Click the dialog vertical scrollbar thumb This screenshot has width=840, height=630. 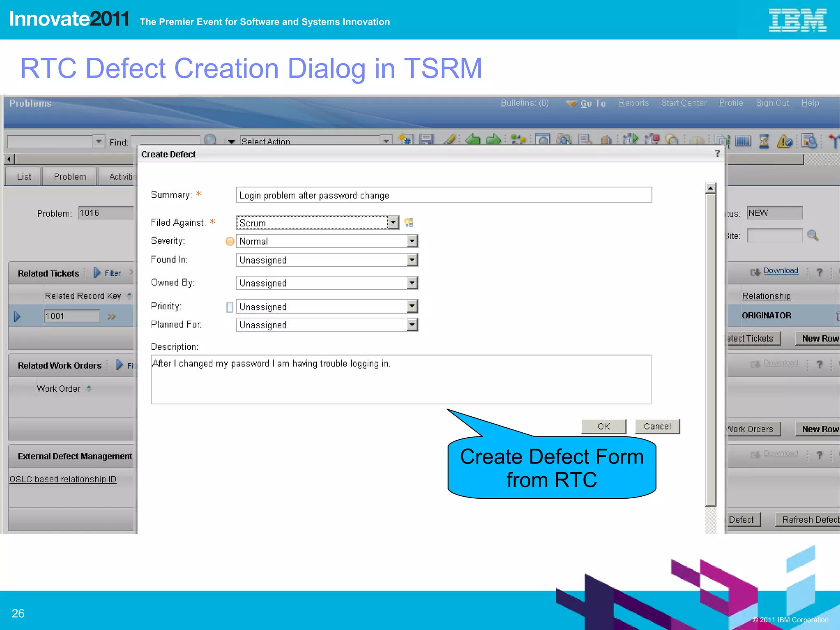[710, 351]
